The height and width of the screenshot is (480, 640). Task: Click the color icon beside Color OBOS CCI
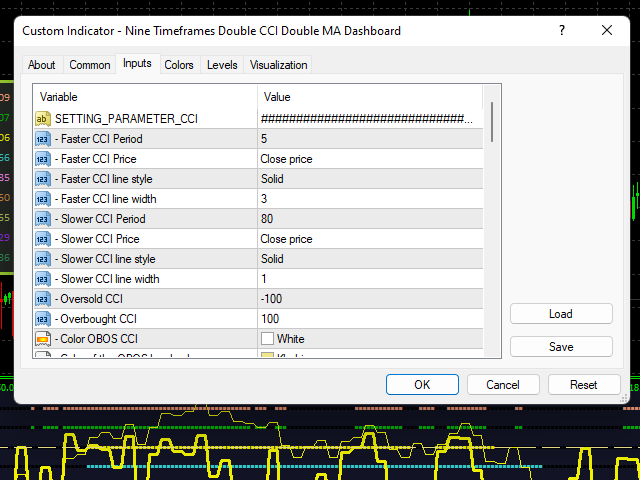43,339
